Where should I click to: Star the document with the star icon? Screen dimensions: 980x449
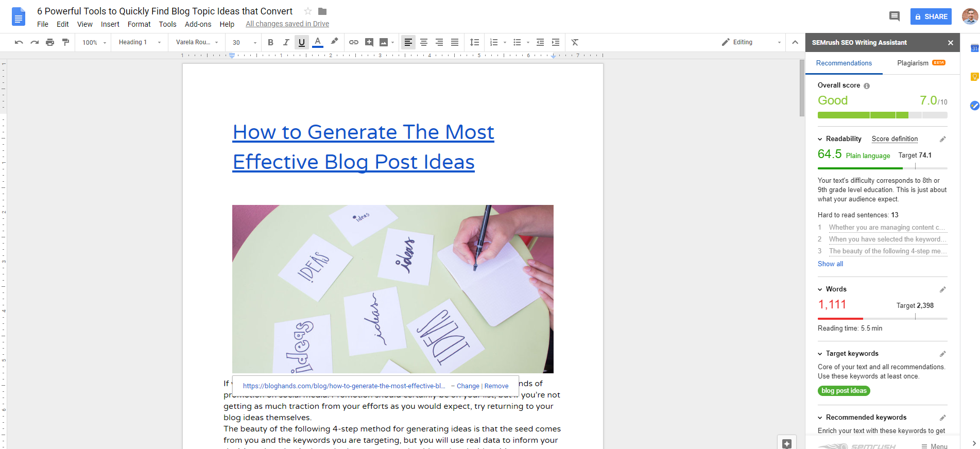[308, 11]
